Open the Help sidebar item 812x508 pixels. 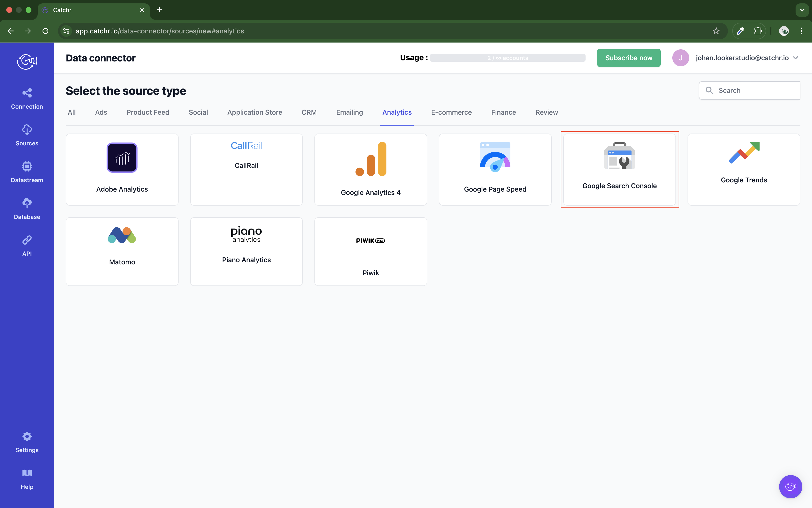coord(27,479)
